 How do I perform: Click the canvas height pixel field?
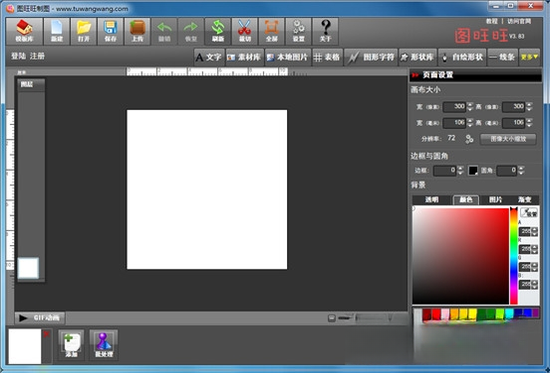pos(514,106)
